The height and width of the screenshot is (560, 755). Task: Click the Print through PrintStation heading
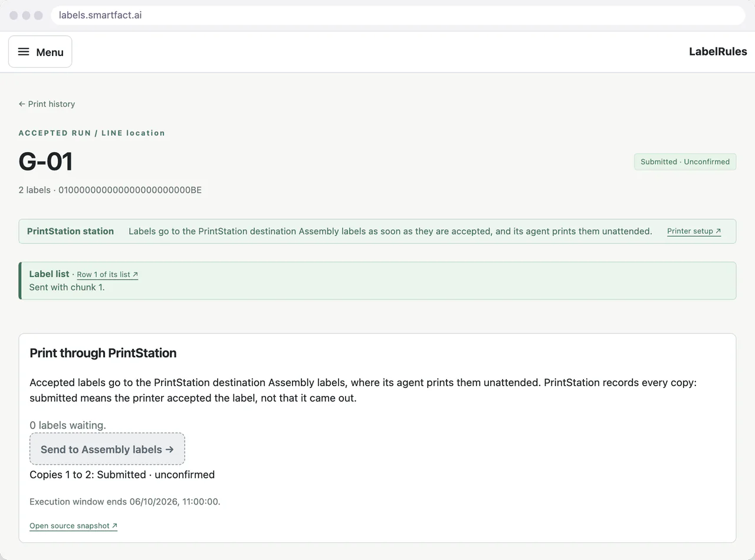point(103,353)
